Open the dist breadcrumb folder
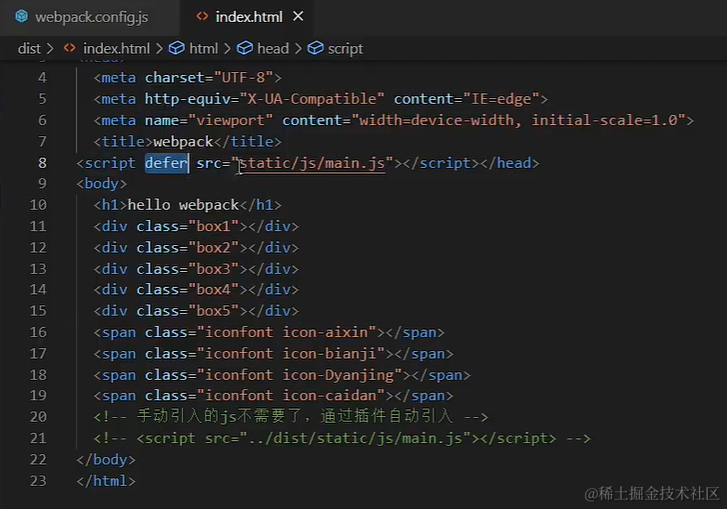Screen dimensions: 727x509 click(x=29, y=49)
